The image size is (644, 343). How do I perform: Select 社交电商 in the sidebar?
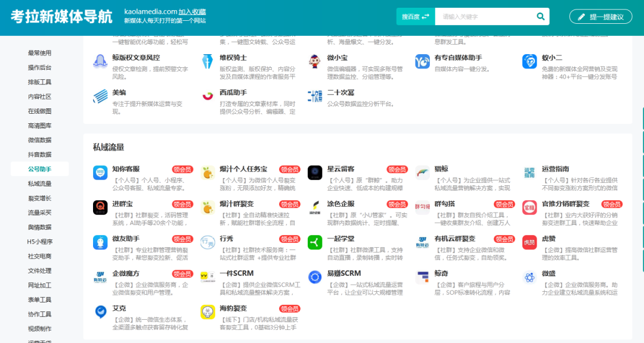pyautogui.click(x=40, y=256)
